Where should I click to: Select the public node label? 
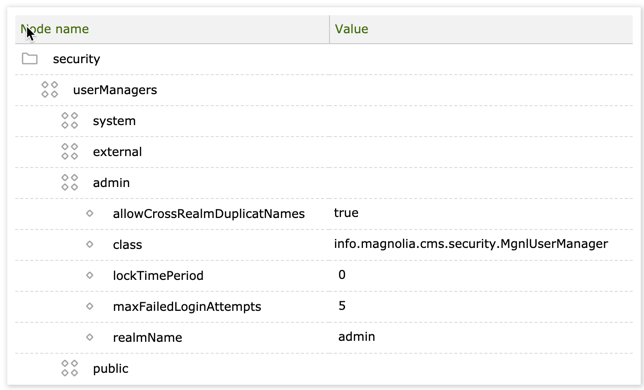pyautogui.click(x=110, y=369)
